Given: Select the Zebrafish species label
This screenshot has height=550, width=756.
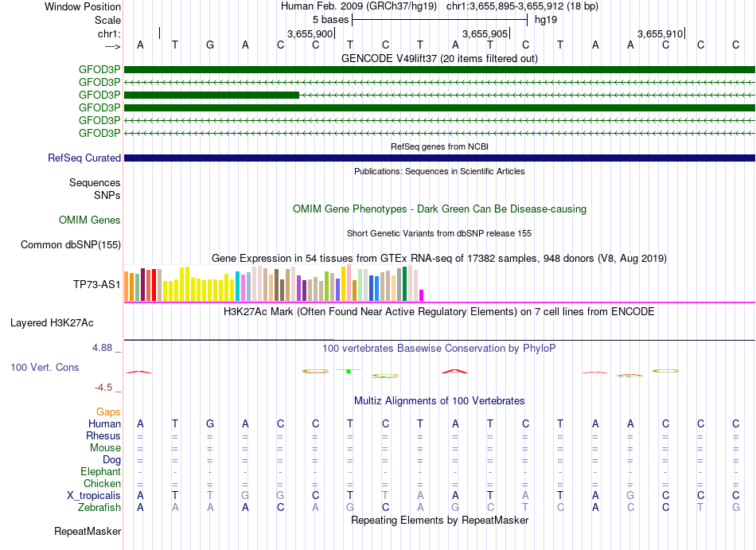Looking at the screenshot, I should pos(99,508).
